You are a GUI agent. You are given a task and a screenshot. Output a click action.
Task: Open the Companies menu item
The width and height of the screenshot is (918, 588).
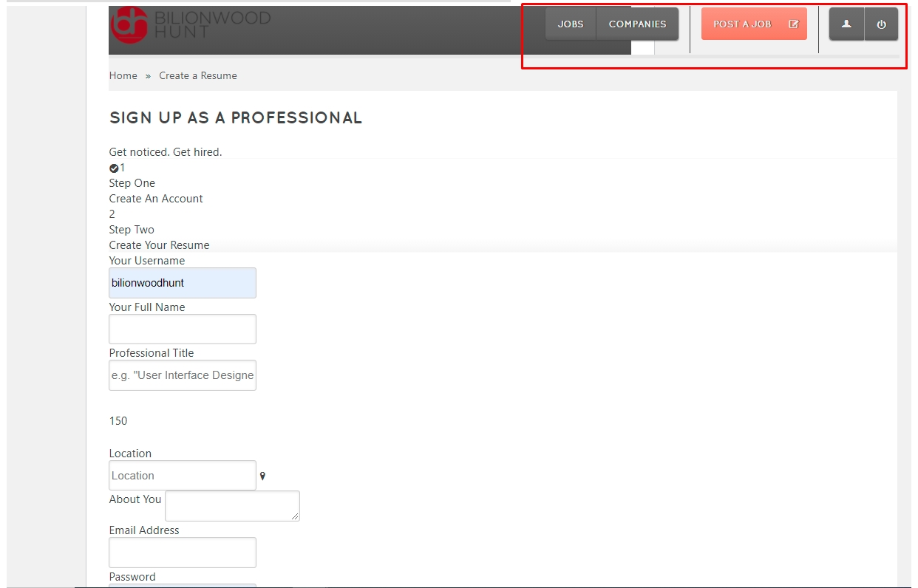637,24
